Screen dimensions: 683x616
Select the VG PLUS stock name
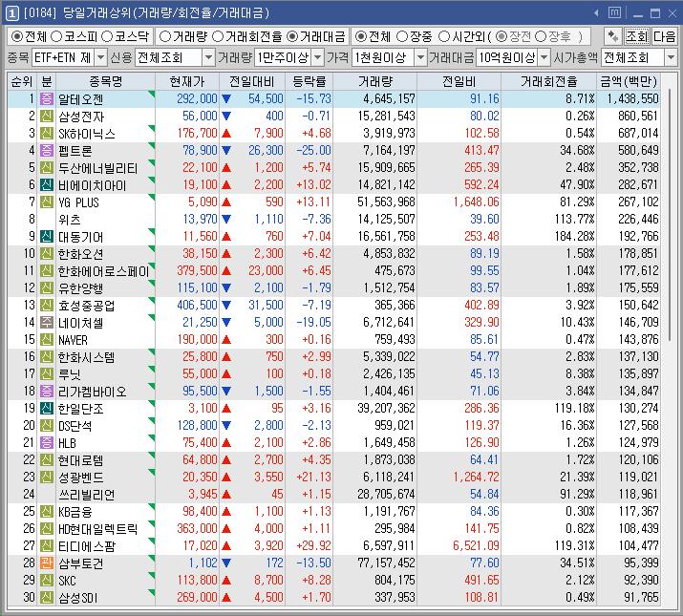click(79, 202)
